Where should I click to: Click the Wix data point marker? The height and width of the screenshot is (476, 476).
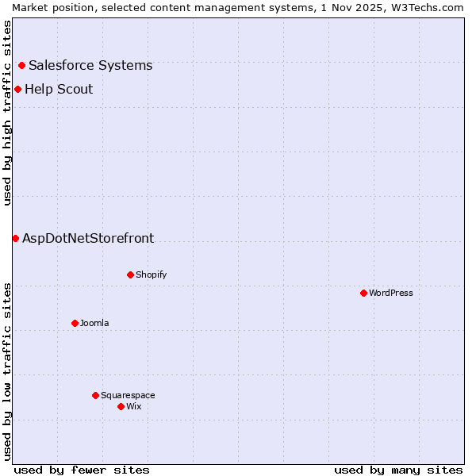(x=121, y=407)
